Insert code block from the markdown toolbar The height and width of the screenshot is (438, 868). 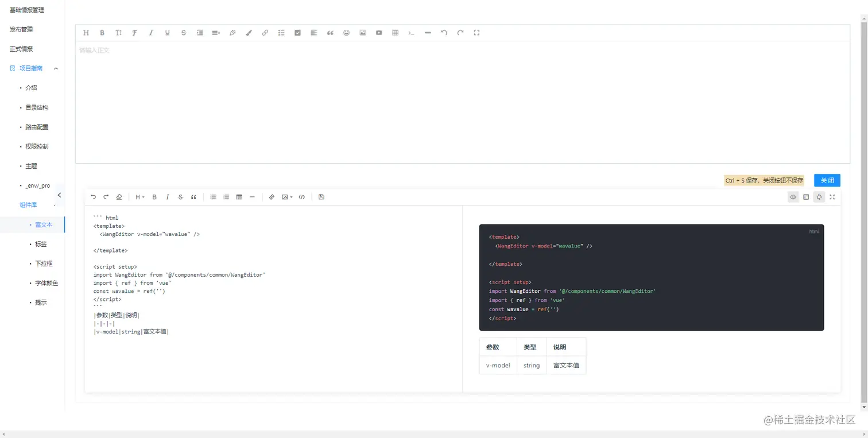pyautogui.click(x=302, y=197)
